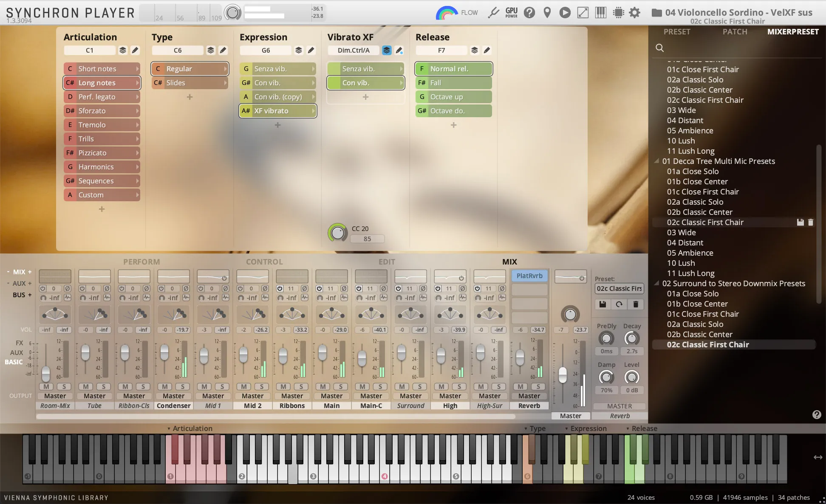Open the help icon under the preset list

pyautogui.click(x=817, y=415)
